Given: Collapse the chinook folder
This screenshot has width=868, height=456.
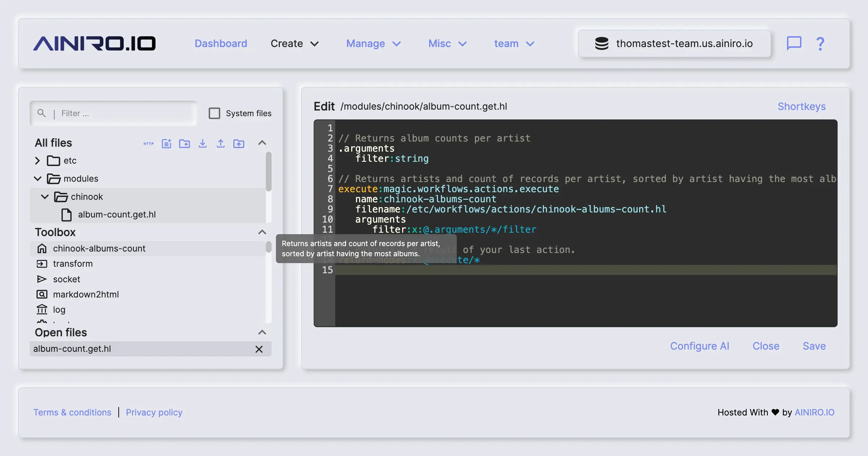Looking at the screenshot, I should [x=45, y=197].
